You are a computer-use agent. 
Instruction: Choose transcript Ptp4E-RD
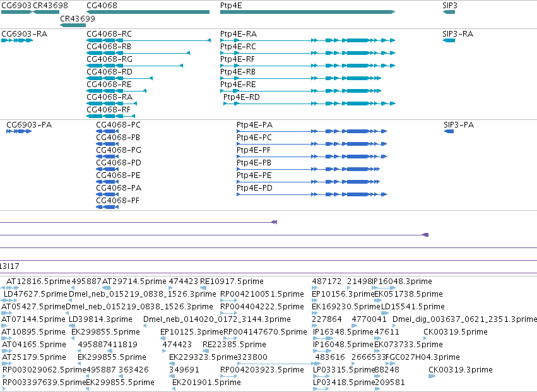[x=242, y=97]
